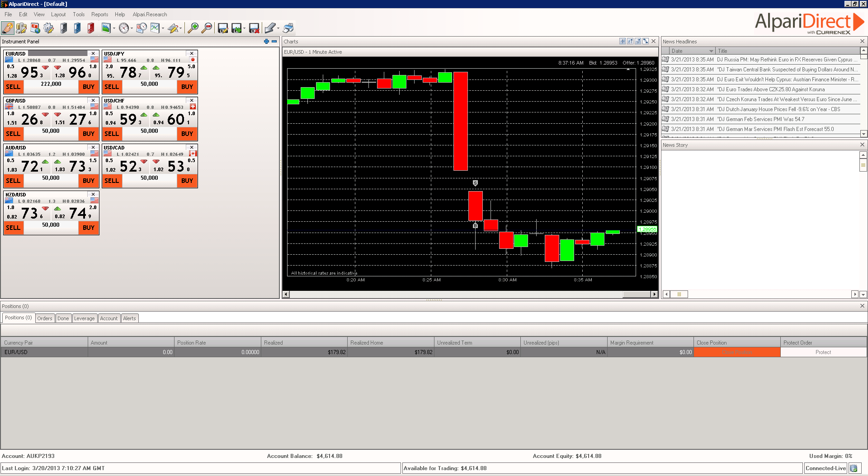
Task: Click BUY on the USD/CHF tile
Action: [x=187, y=134]
